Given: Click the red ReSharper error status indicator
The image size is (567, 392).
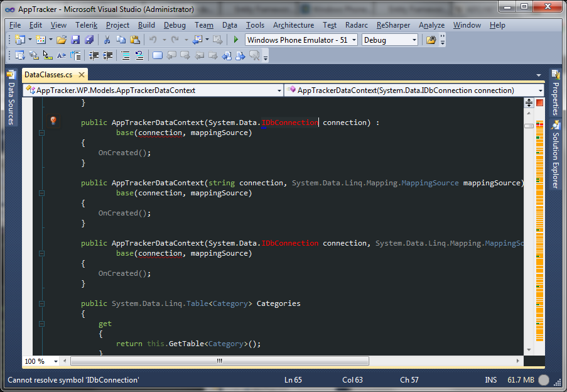Looking at the screenshot, I should pos(539,102).
